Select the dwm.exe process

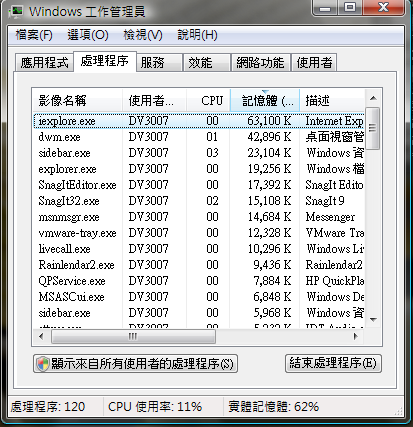[x=199, y=137]
